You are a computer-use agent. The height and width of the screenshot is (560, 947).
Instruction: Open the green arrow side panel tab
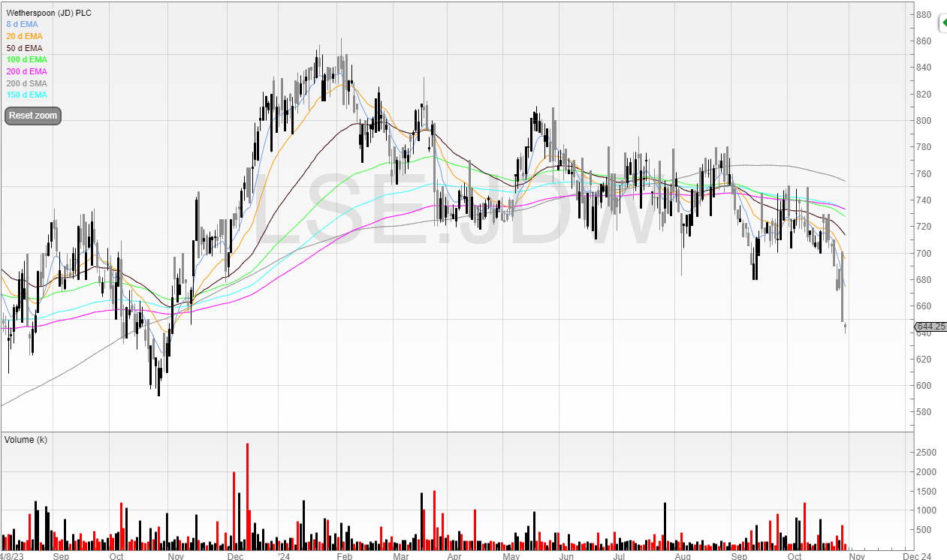tap(942, 23)
